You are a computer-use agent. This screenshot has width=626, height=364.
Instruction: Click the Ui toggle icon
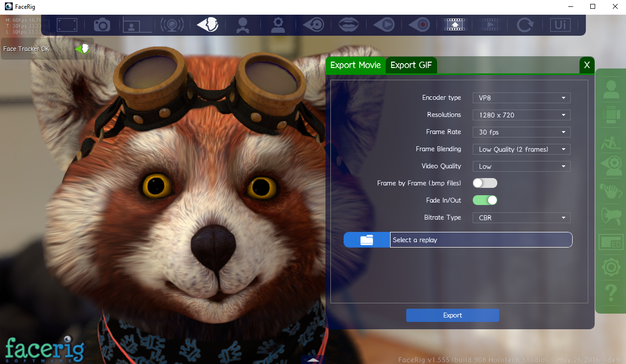tap(560, 24)
